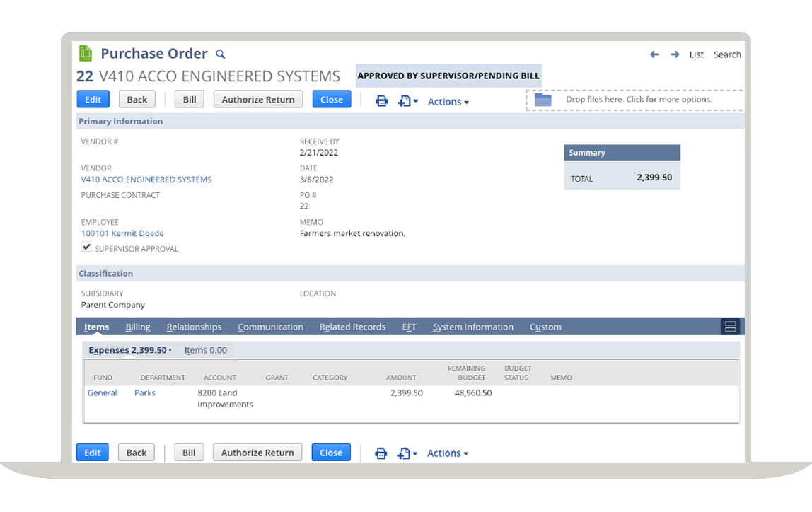The image size is (812, 512).
Task: Open the Related Records tab
Action: 352,327
